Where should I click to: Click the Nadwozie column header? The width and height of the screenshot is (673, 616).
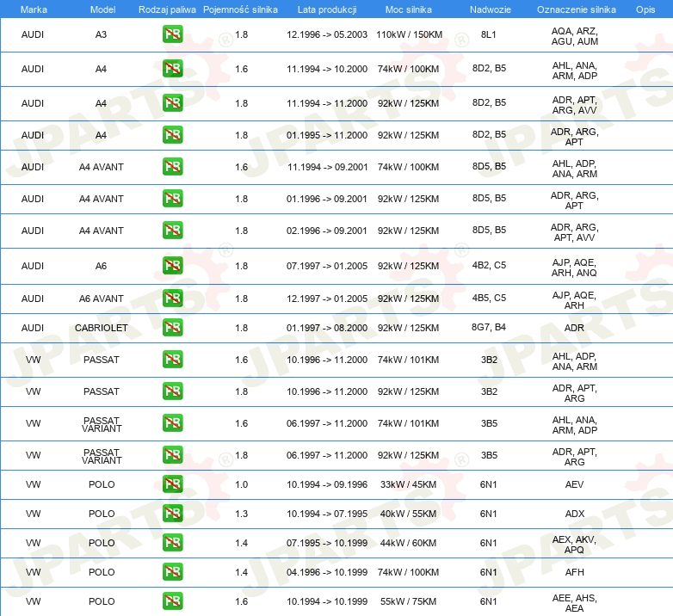pyautogui.click(x=491, y=9)
